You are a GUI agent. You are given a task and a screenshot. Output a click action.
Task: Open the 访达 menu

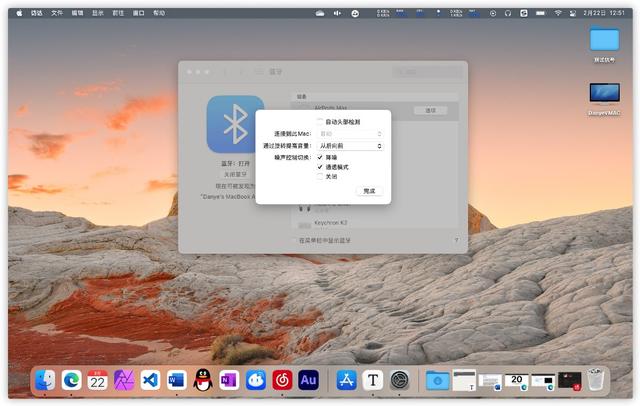(x=36, y=13)
